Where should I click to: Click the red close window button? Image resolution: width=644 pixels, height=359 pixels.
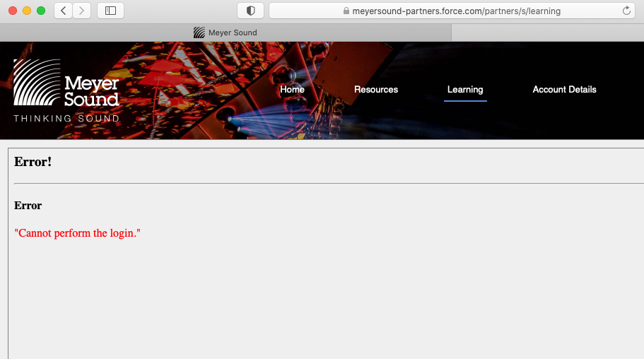tap(13, 11)
